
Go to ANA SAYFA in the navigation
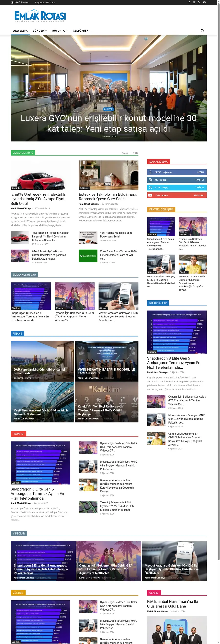(x=20, y=31)
